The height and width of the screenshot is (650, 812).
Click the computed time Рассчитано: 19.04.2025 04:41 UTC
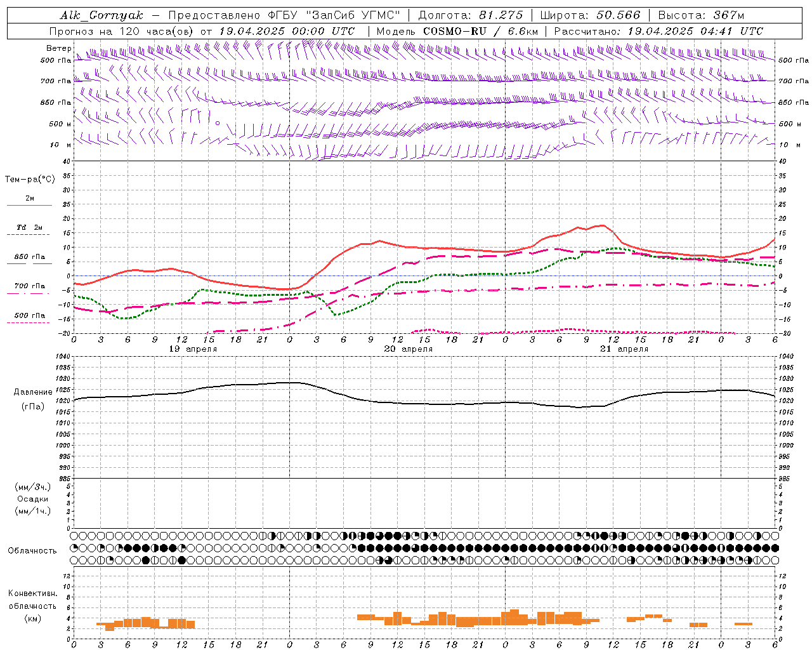tap(658, 31)
